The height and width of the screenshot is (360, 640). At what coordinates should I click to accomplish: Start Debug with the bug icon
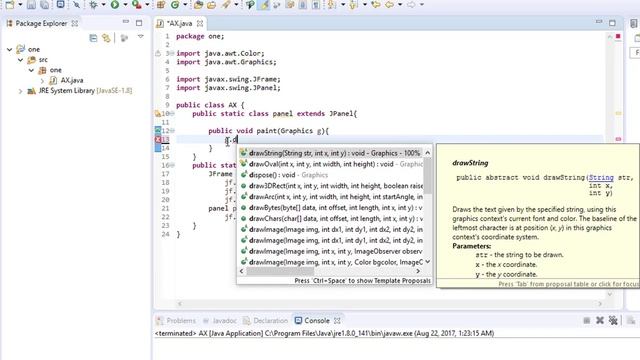pyautogui.click(x=93, y=4)
